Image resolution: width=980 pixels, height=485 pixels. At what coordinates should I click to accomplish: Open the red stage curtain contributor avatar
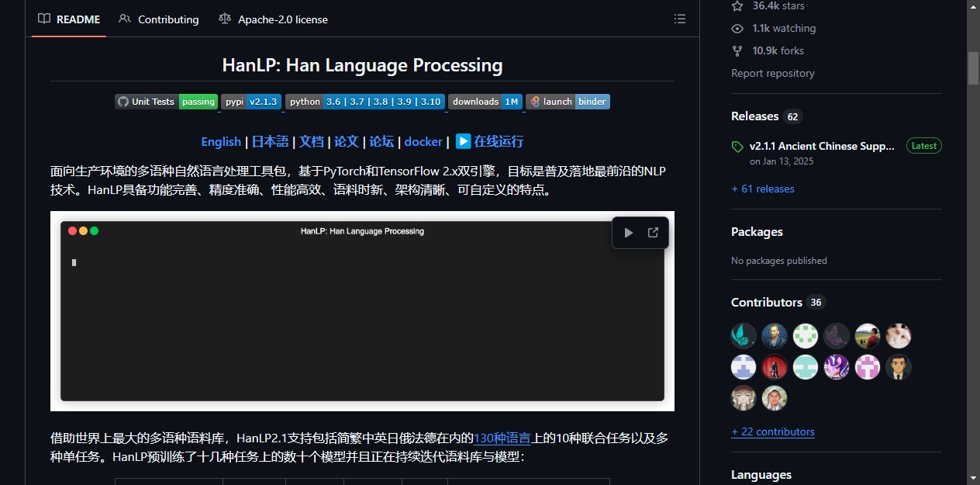click(x=775, y=367)
